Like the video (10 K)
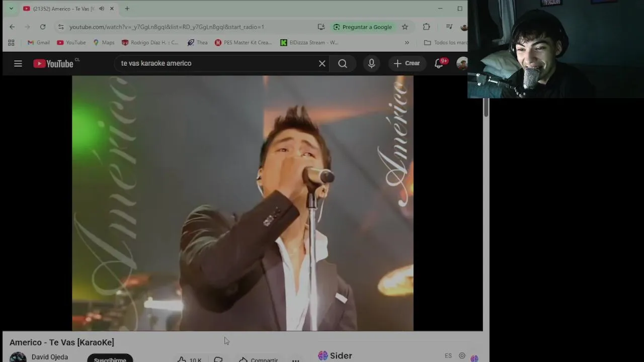The width and height of the screenshot is (644, 362). click(x=190, y=359)
